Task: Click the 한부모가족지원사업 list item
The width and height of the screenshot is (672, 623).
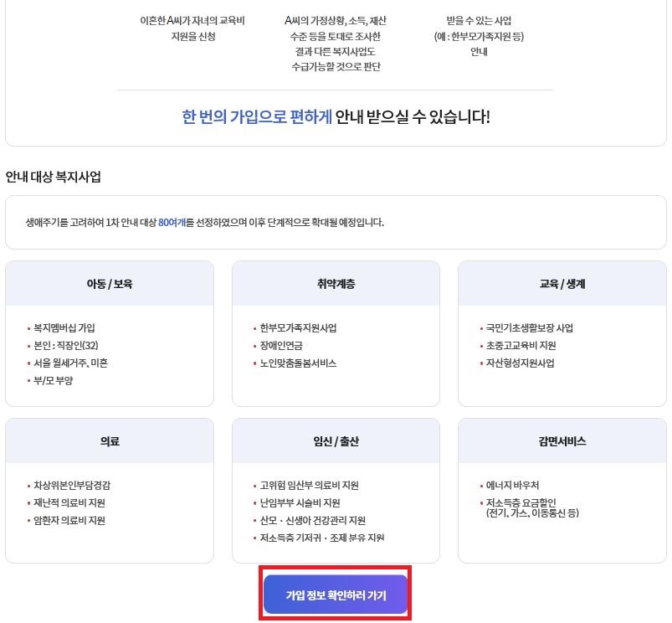Action: (x=298, y=328)
